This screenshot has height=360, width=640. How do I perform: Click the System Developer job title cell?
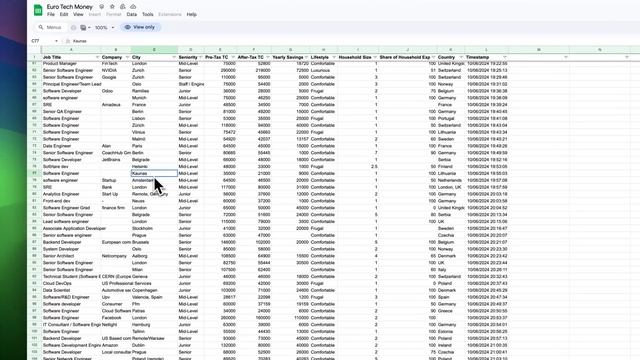click(x=71, y=249)
